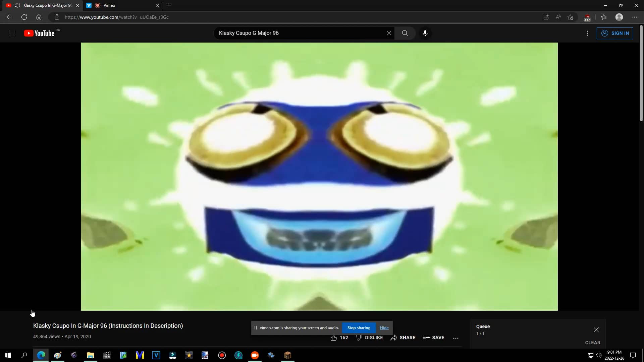The image size is (644, 362).
Task: Clear the search field with the X
Action: point(389,33)
